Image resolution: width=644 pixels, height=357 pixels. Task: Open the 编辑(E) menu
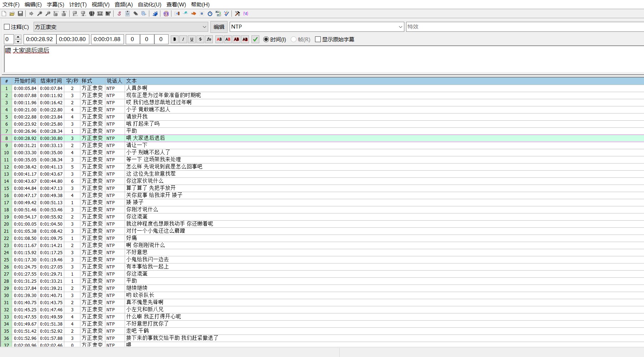coord(33,5)
